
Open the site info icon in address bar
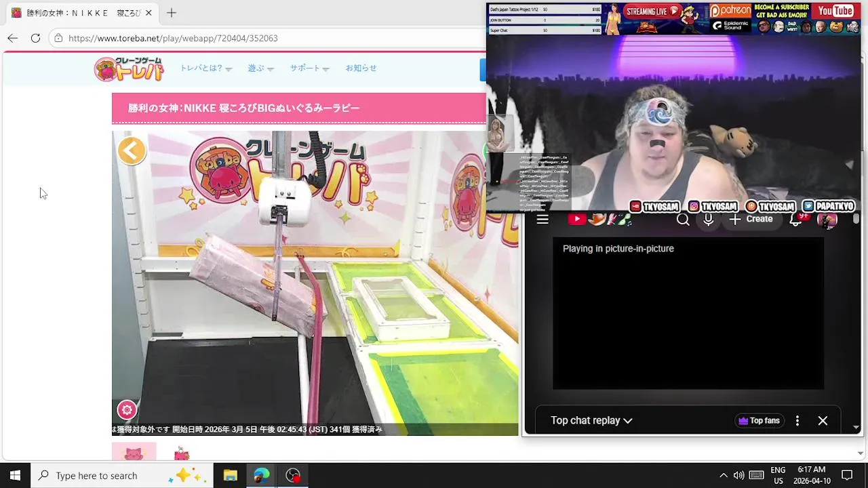pyautogui.click(x=59, y=38)
